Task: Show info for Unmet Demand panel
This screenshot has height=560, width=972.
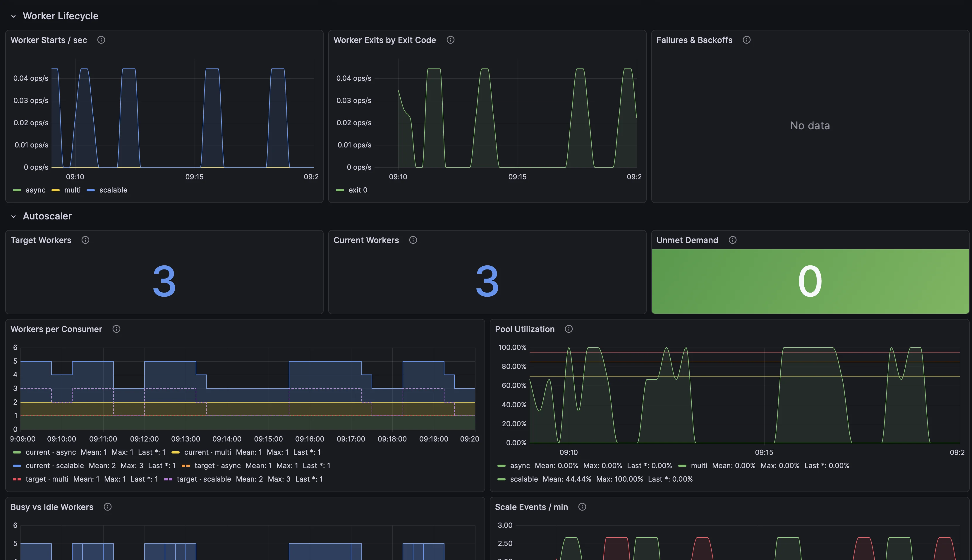Action: (x=732, y=240)
